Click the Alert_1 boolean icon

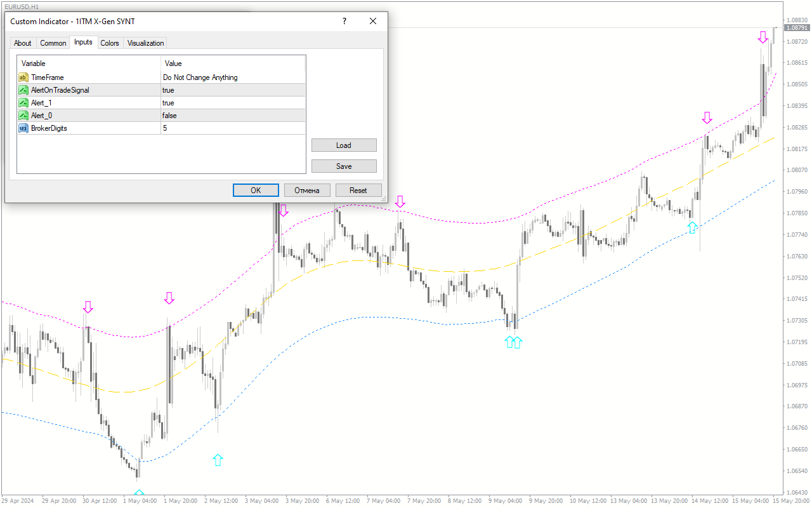(x=23, y=103)
